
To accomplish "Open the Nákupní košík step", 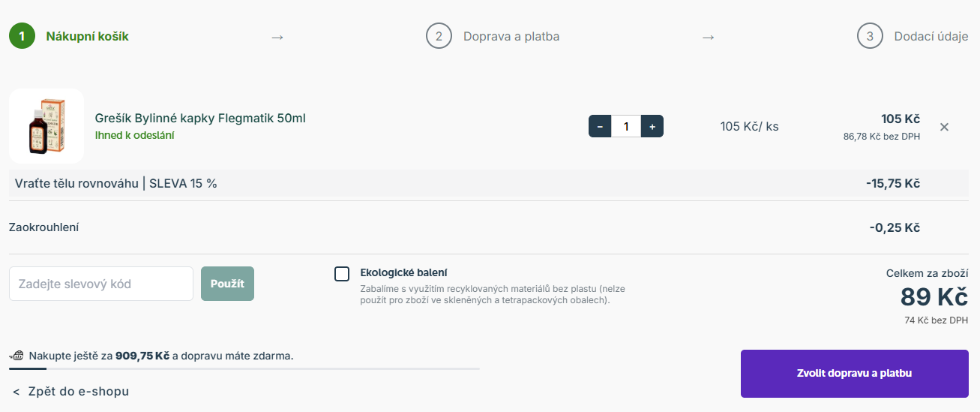I will (x=87, y=36).
